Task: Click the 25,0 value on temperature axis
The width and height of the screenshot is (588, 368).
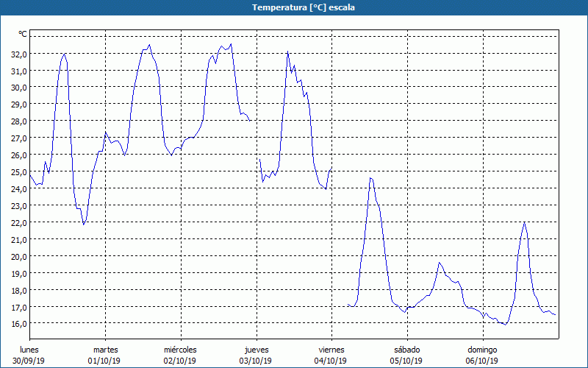Action: click(19, 172)
